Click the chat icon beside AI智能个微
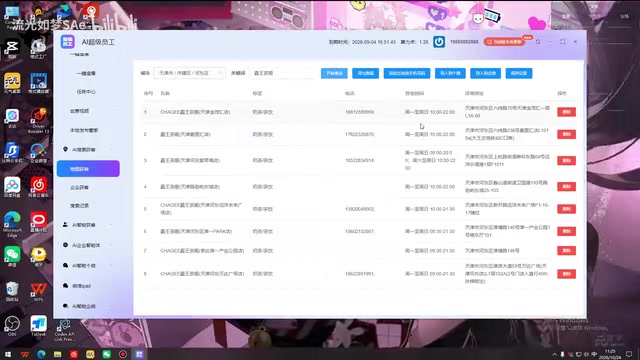Viewport: 640px width, 360px height. coord(65,265)
